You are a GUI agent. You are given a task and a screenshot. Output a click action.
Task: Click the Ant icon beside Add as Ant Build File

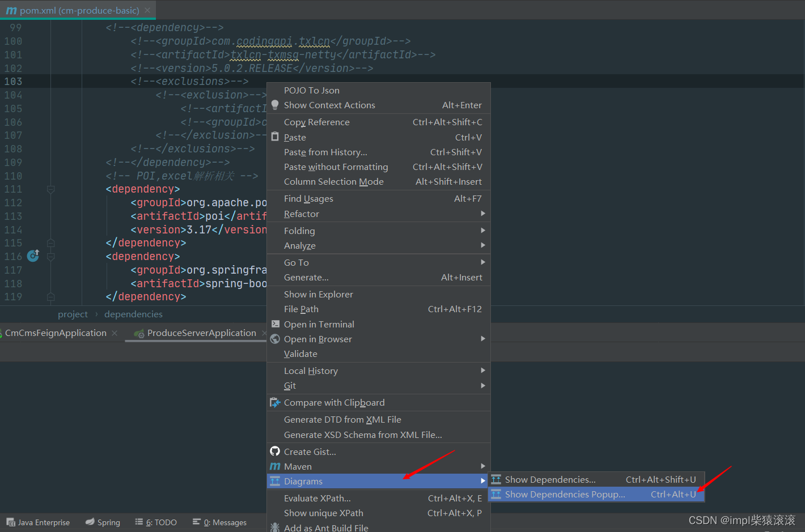tap(275, 527)
